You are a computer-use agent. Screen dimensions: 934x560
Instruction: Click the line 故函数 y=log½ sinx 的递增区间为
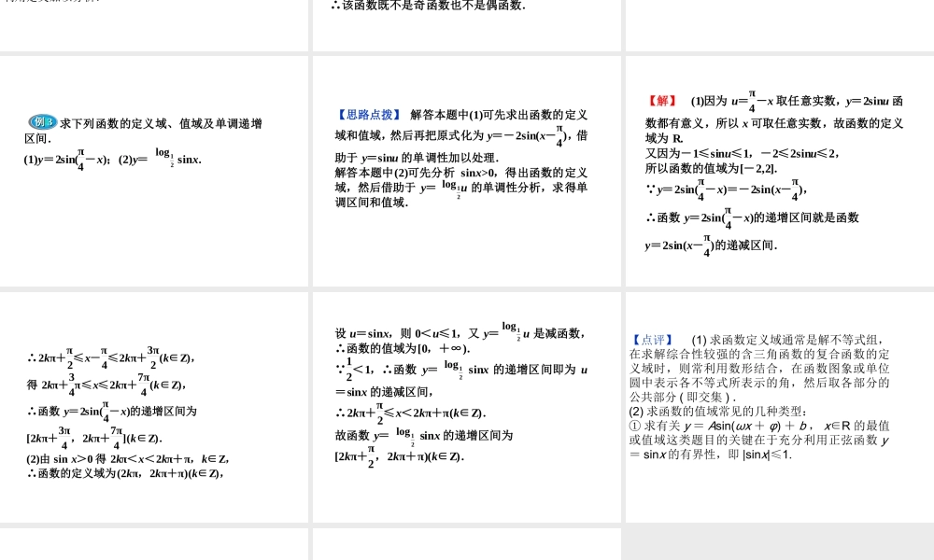click(x=424, y=434)
